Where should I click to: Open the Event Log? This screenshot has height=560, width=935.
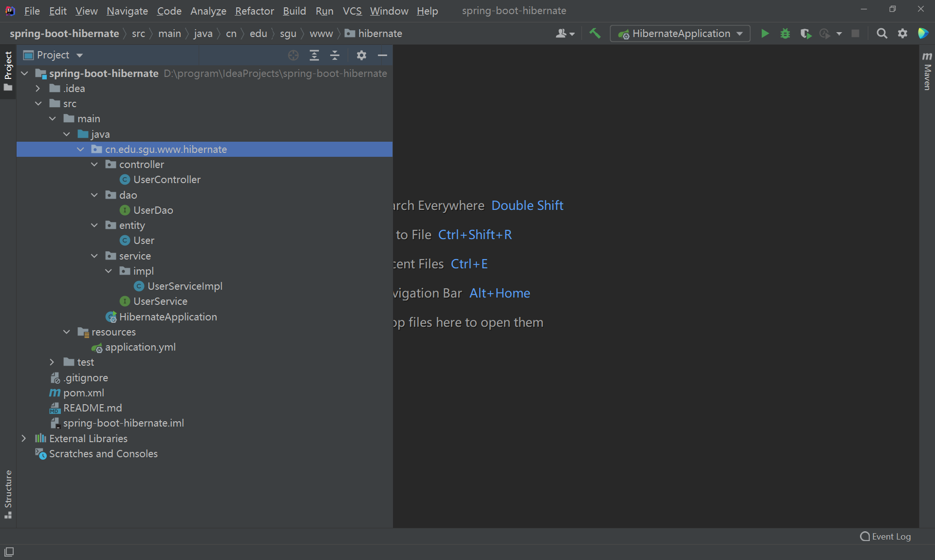[885, 536]
